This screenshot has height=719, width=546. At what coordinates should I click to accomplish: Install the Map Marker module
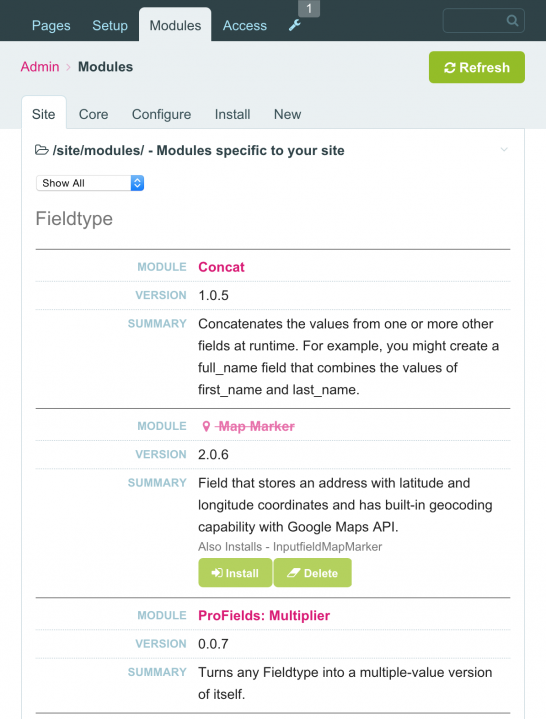point(235,573)
